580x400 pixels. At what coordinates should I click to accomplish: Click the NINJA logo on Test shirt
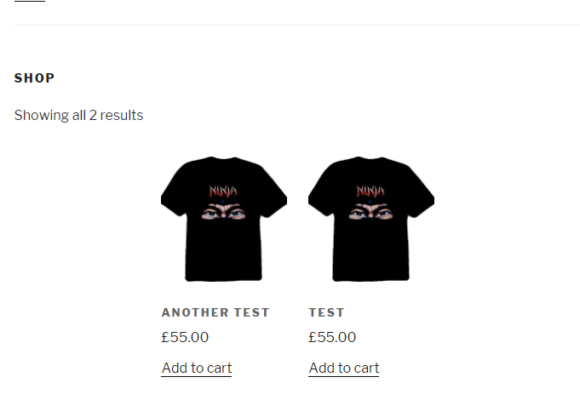(x=370, y=191)
